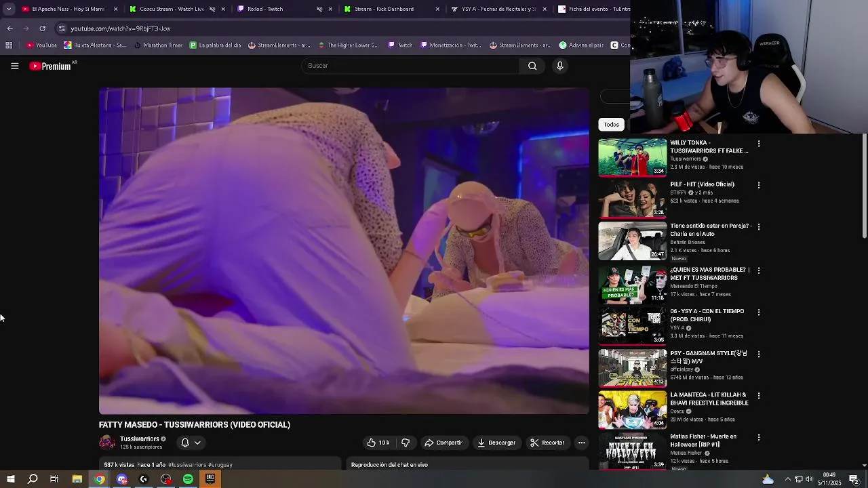Open the Marathon Timer bookmark
The height and width of the screenshot is (488, 868).
[x=159, y=45]
